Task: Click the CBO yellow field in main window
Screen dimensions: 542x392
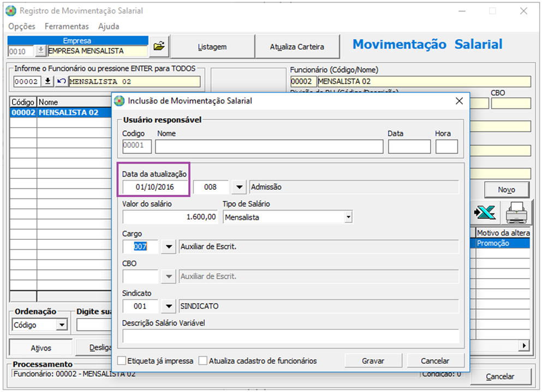Action: pos(511,103)
